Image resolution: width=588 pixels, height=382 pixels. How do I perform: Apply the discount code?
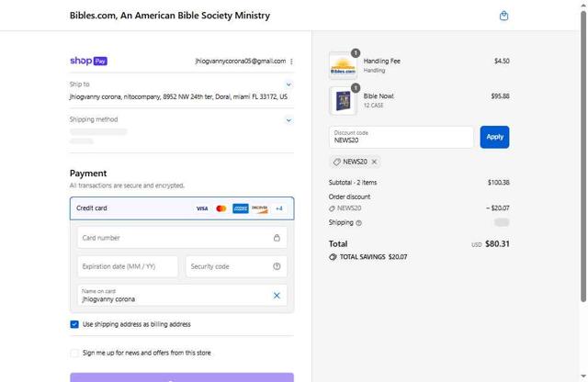(494, 137)
